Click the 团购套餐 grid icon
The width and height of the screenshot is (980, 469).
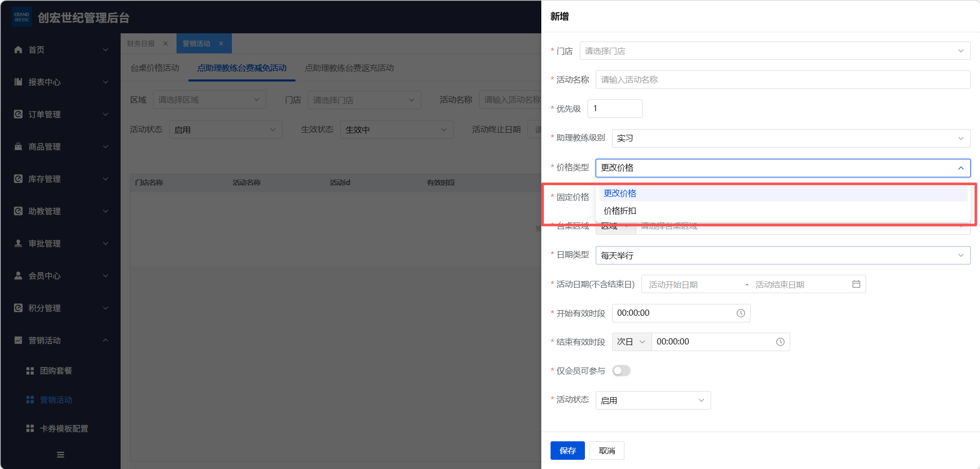30,371
